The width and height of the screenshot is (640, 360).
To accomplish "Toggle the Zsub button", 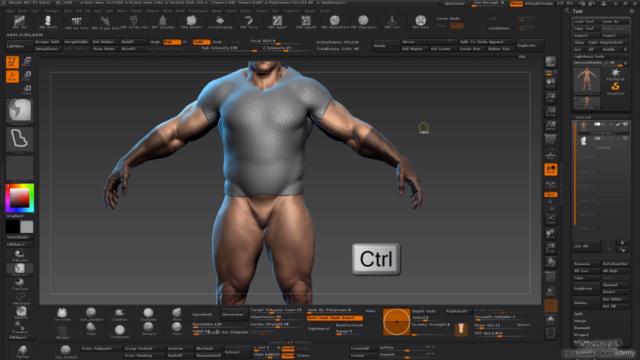I will [x=218, y=42].
